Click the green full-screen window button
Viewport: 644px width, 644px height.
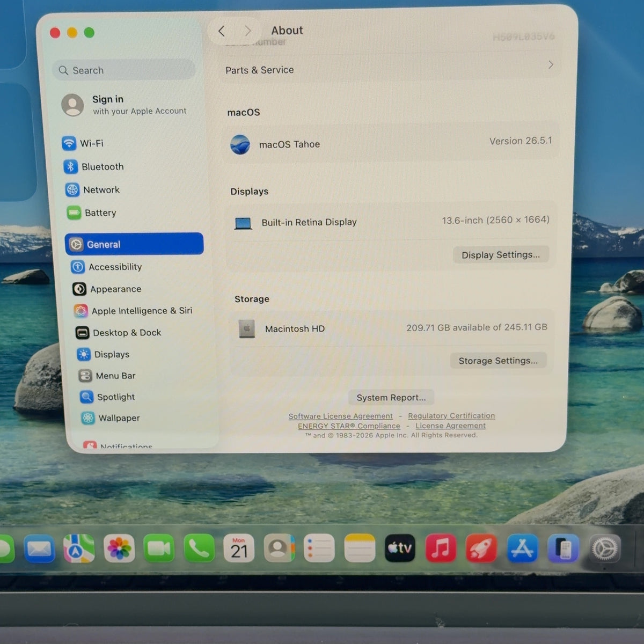(89, 33)
